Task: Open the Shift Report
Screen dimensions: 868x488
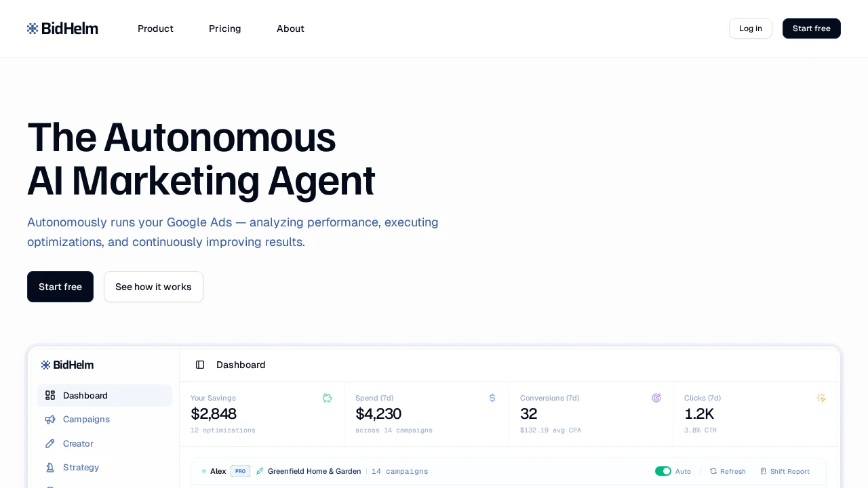Action: [x=785, y=471]
